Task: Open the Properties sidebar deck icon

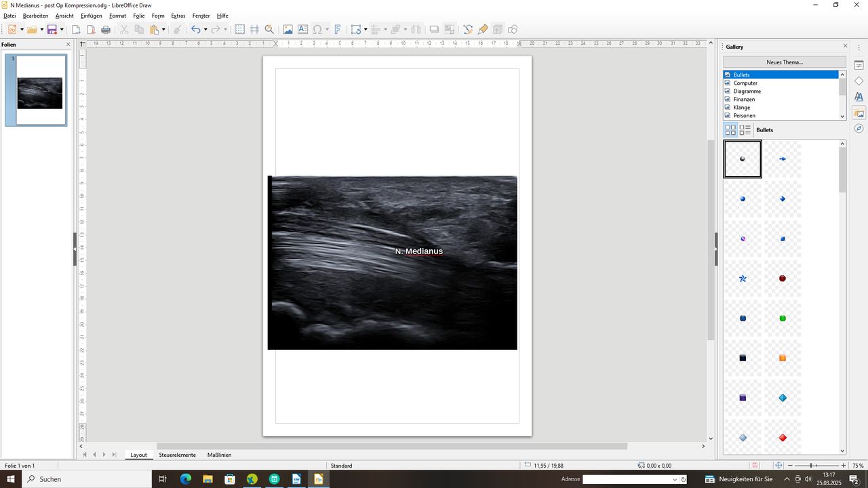Action: point(859,65)
